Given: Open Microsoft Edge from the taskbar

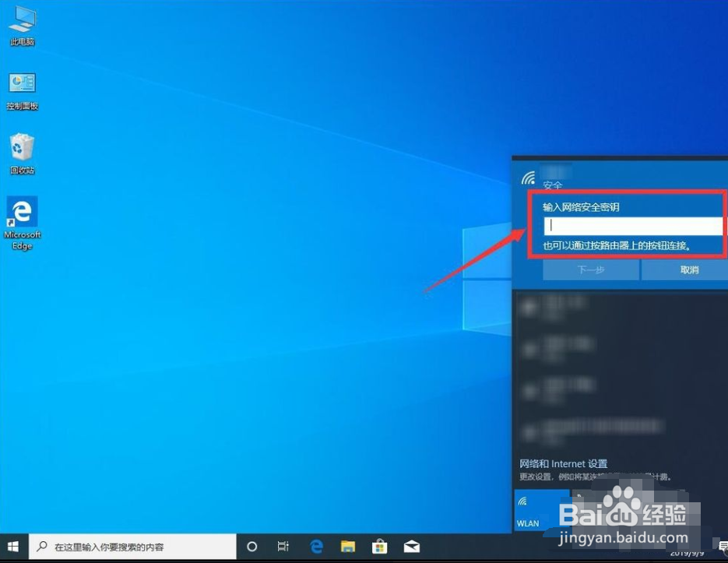Looking at the screenshot, I should click(x=316, y=546).
